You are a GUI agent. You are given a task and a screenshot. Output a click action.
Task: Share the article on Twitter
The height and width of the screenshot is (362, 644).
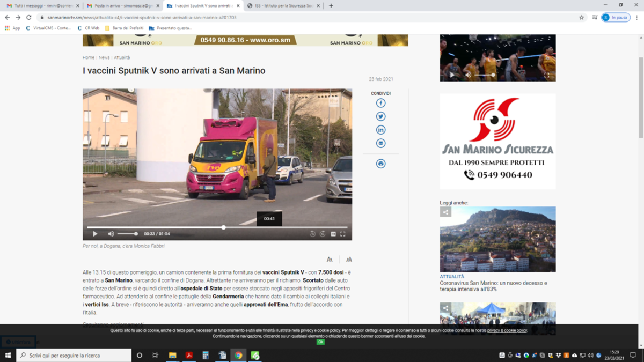(x=380, y=116)
